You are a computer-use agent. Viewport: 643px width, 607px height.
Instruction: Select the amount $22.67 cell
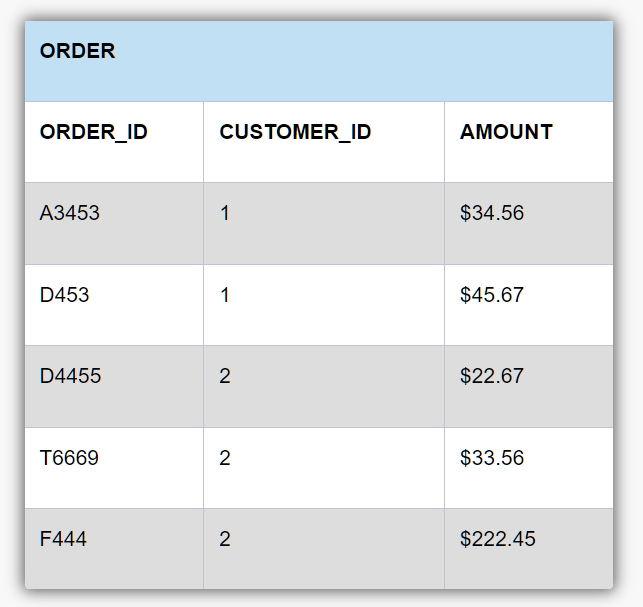click(529, 386)
